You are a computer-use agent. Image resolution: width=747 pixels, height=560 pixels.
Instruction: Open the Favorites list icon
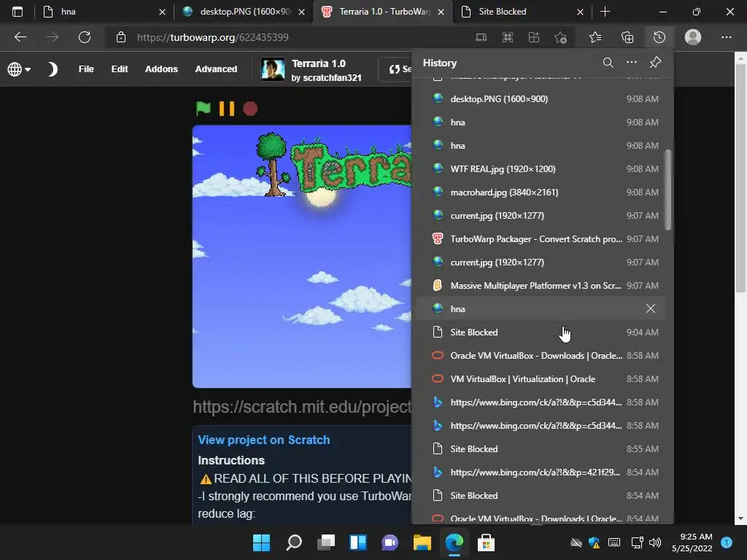click(595, 37)
